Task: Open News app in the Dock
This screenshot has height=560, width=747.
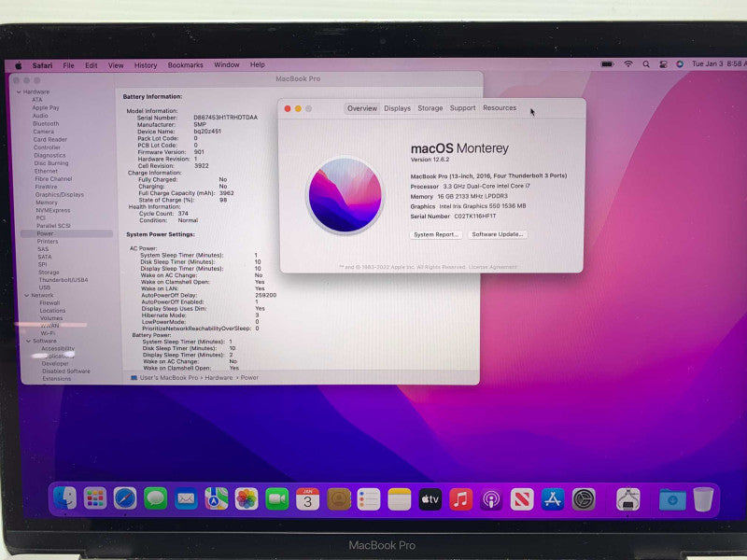Action: 522,498
